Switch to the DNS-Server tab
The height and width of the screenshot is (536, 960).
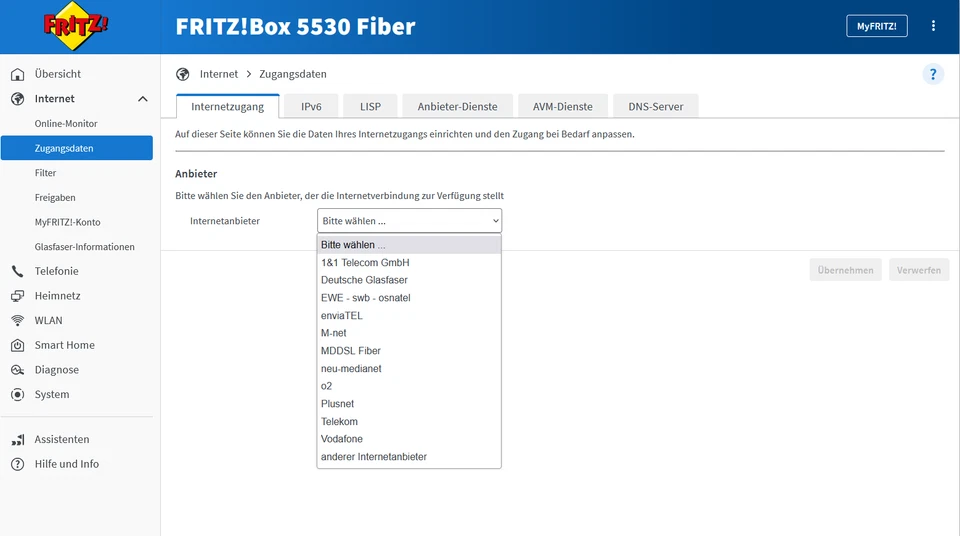tap(656, 106)
